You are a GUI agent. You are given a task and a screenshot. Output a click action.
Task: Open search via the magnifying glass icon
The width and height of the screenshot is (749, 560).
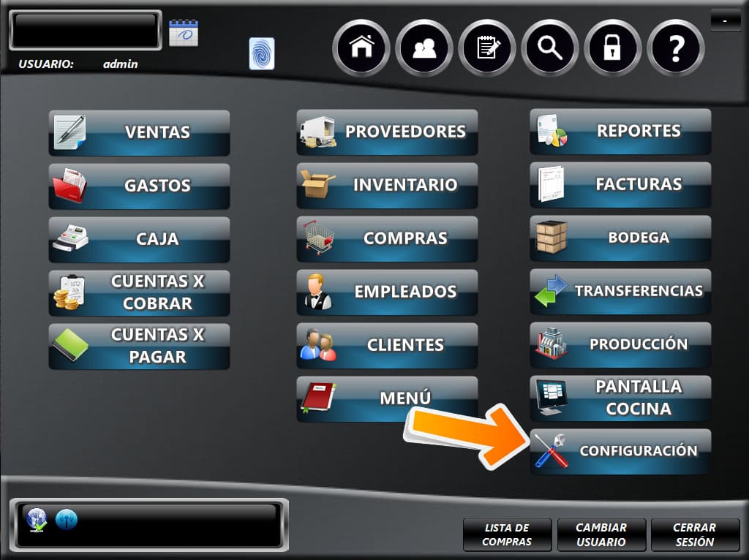[550, 48]
